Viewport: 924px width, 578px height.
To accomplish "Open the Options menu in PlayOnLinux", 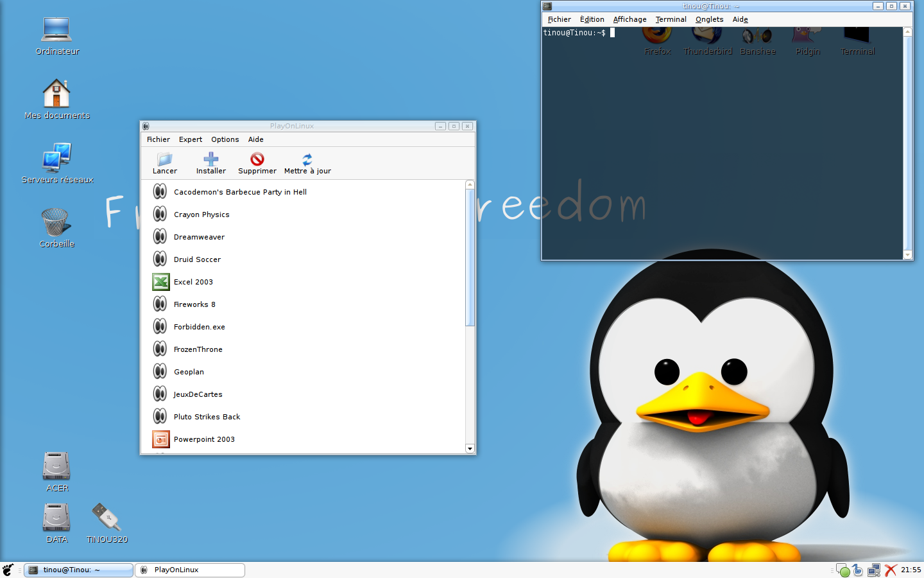I will tap(225, 139).
